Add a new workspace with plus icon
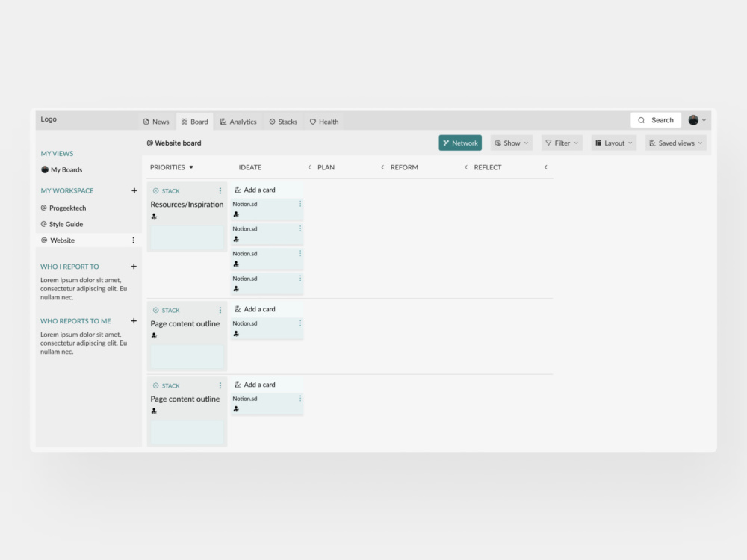The width and height of the screenshot is (747, 560). click(x=134, y=190)
